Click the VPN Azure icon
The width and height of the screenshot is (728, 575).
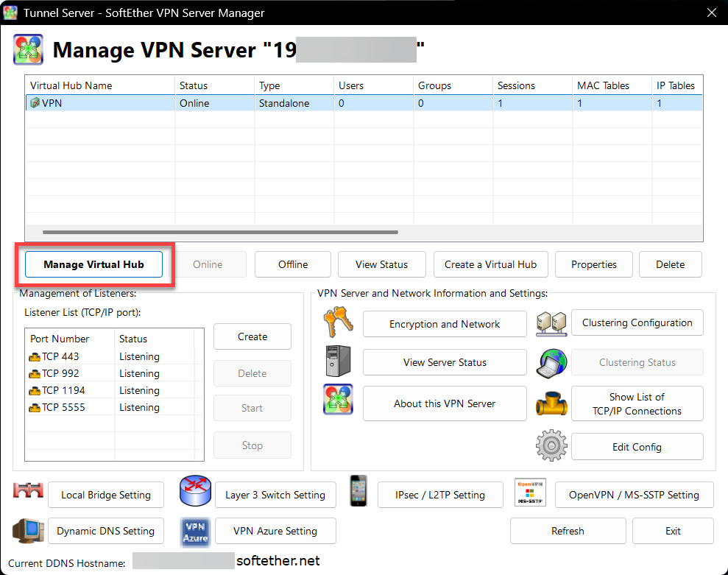click(196, 532)
